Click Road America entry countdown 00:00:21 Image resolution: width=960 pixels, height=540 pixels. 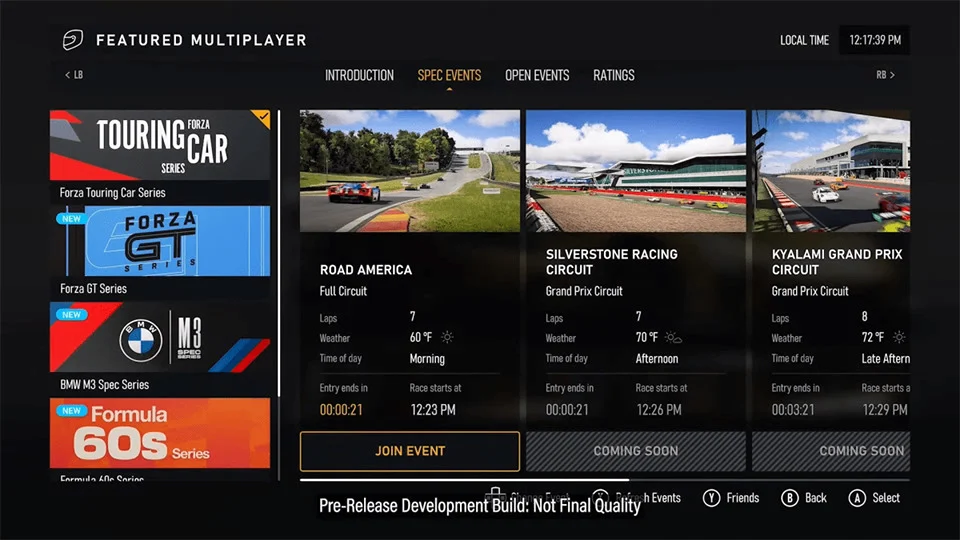[x=341, y=410]
